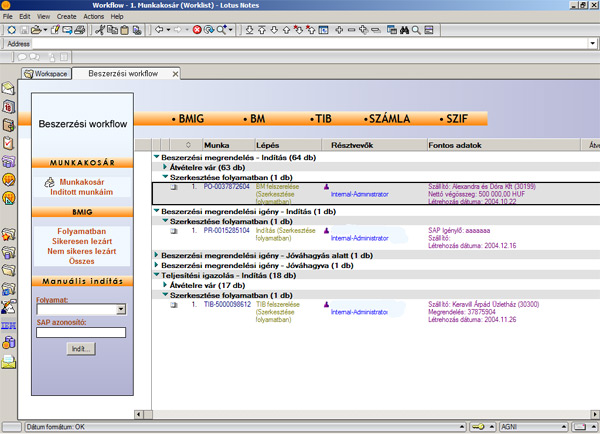Click the Sikeresen lezárt link
This screenshot has height=434, width=600.
(82, 241)
